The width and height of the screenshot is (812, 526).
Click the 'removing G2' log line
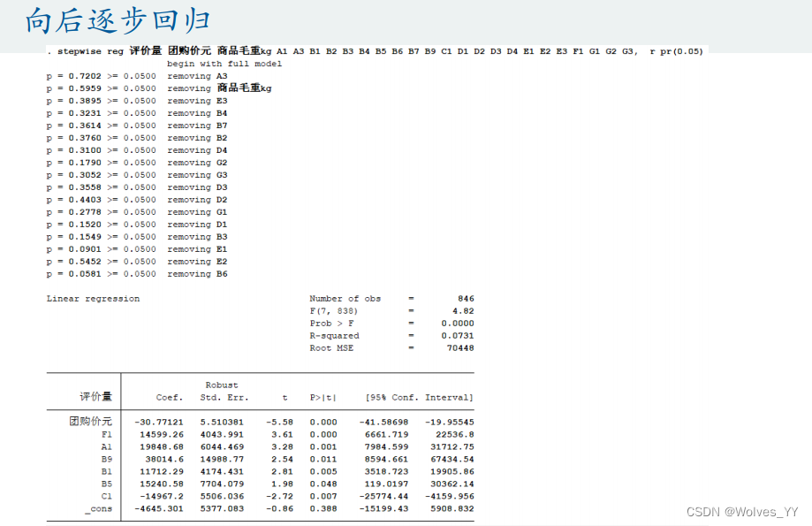tap(137, 163)
